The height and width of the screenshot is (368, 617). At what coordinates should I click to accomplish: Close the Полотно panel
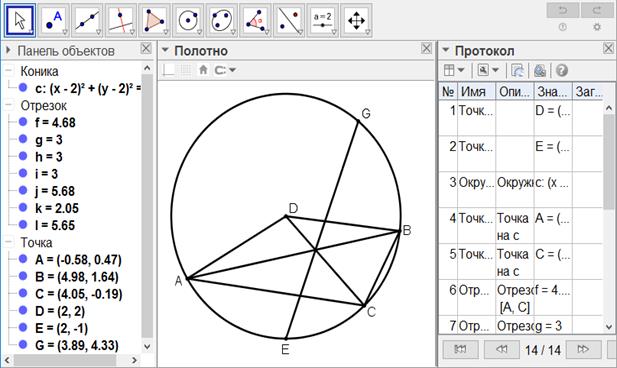(x=426, y=48)
